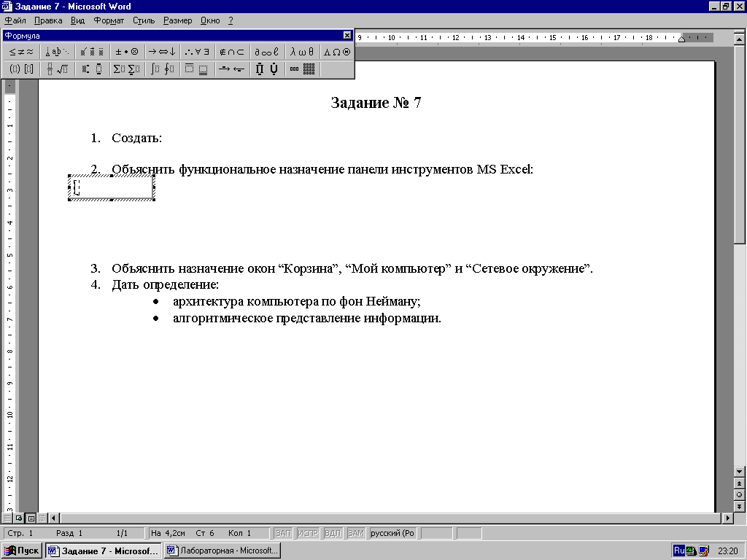The height and width of the screenshot is (560, 747).
Task: Toggle ВДЛ extend selection indicator
Action: [333, 533]
